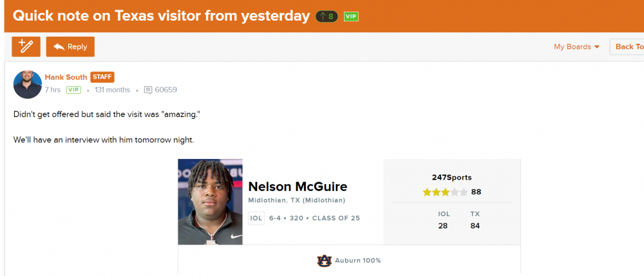Open Nelson McGuire's player name link

click(x=298, y=187)
